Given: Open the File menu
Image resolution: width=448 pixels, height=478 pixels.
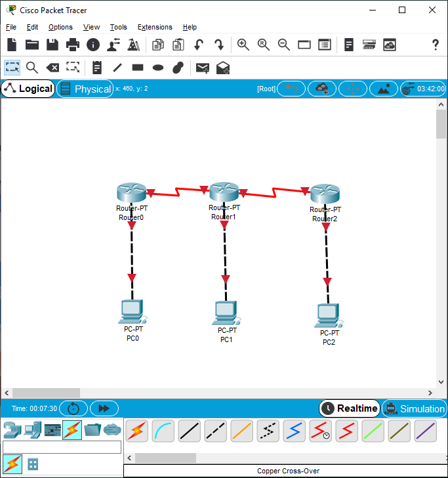Looking at the screenshot, I should (x=11, y=27).
